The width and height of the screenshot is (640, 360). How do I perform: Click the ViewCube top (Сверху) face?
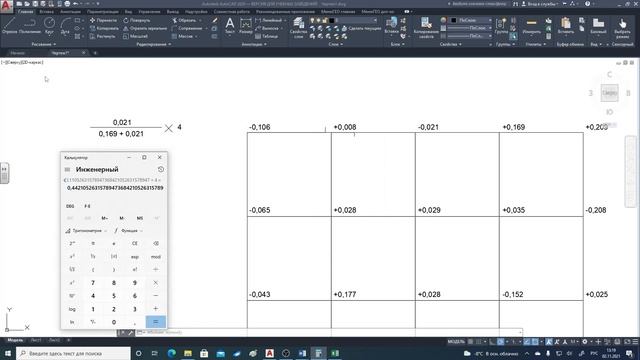click(x=609, y=93)
